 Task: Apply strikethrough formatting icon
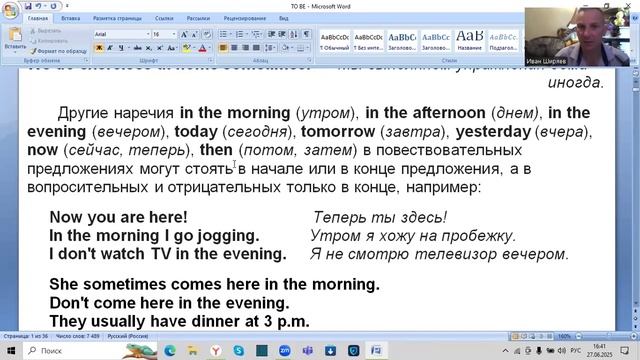coord(138,48)
